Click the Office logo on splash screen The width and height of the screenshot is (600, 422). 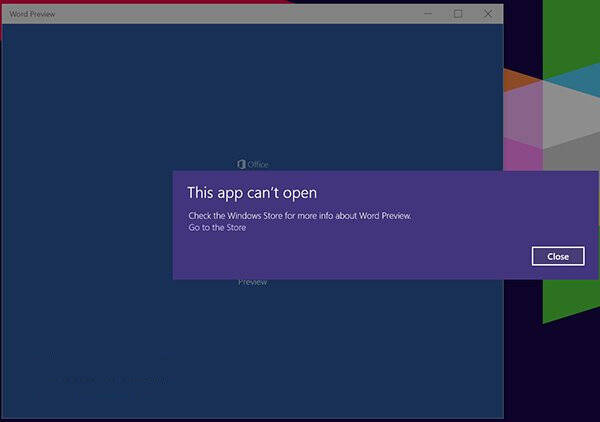253,165
